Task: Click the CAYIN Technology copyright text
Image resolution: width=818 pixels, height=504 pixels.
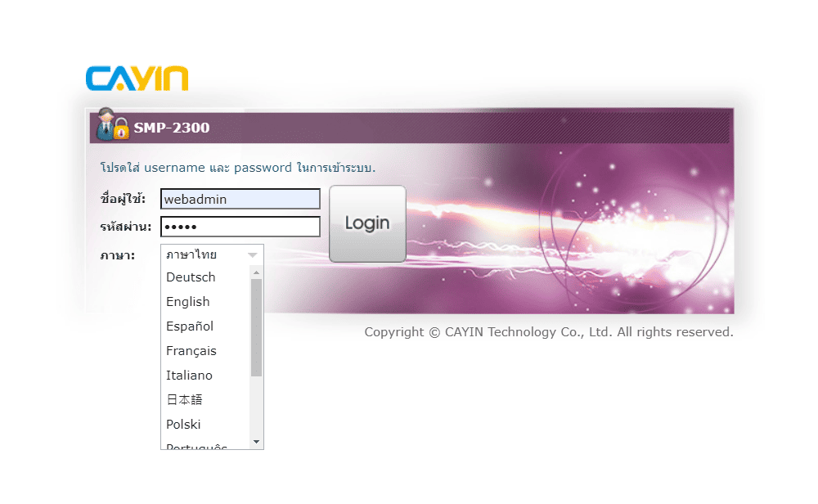Action: [x=549, y=332]
